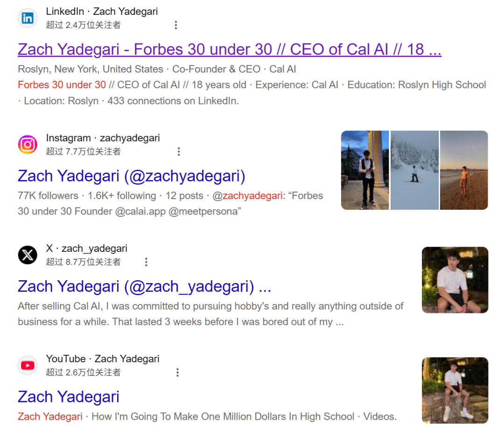Click 'After selling Cal AI' snippet text
The width and height of the screenshot is (504, 429).
60,306
